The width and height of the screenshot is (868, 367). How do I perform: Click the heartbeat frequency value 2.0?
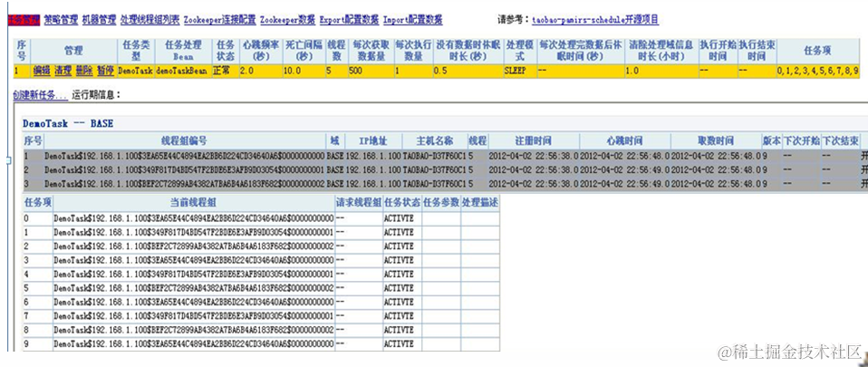260,71
